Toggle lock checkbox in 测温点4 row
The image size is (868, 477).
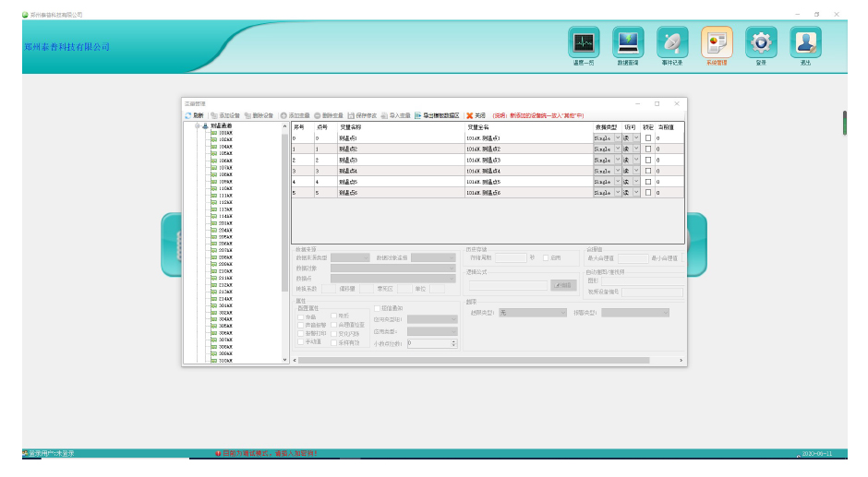pyautogui.click(x=648, y=171)
